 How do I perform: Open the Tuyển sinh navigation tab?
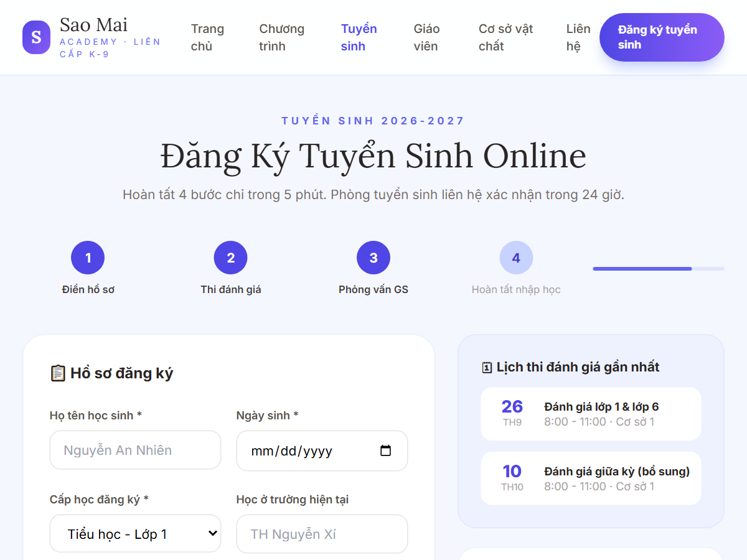click(x=359, y=37)
